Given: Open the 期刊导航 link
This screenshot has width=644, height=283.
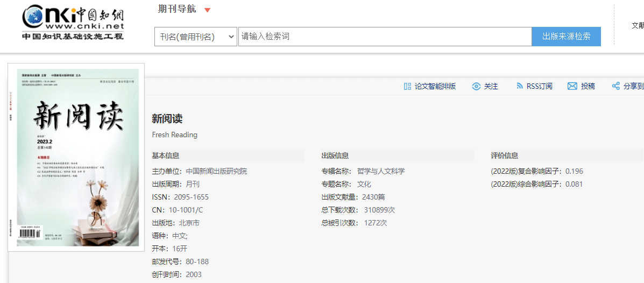Looking at the screenshot, I should [177, 10].
